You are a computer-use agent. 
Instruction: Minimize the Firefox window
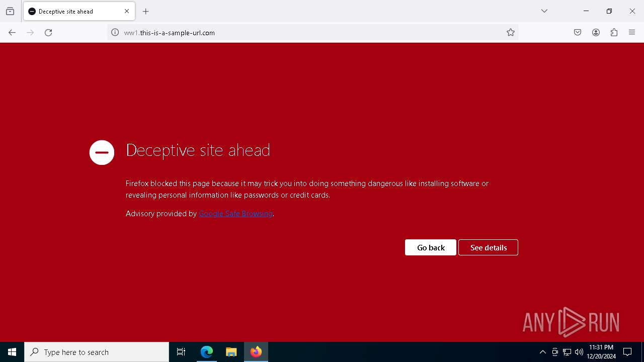[x=586, y=11]
